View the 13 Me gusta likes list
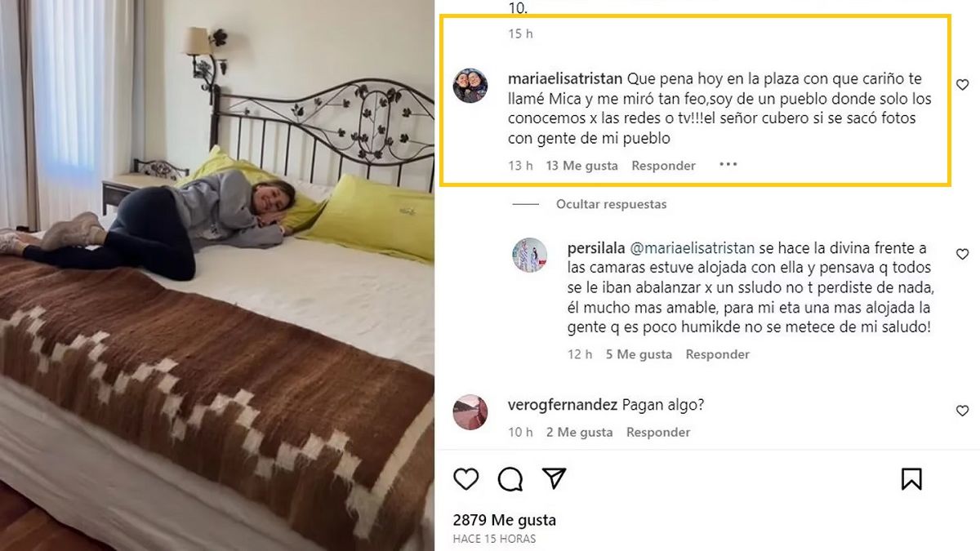This screenshot has width=980, height=551. tap(582, 166)
